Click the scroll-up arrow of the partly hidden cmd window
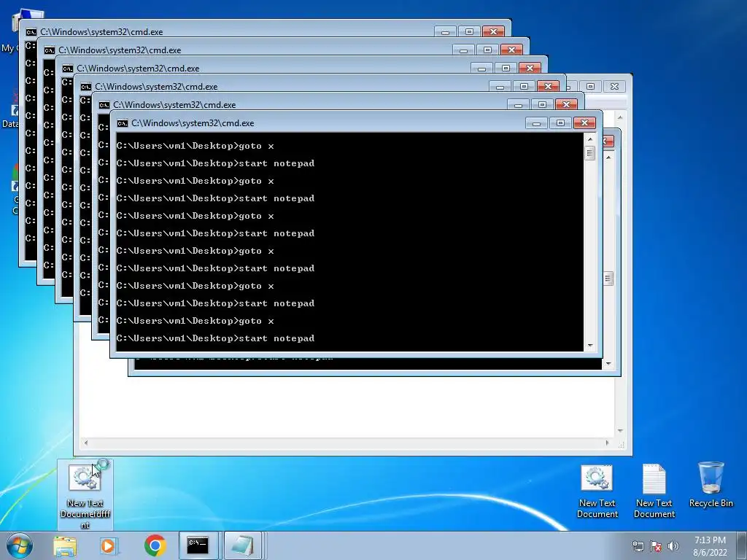Image resolution: width=747 pixels, height=560 pixels. coord(608,157)
